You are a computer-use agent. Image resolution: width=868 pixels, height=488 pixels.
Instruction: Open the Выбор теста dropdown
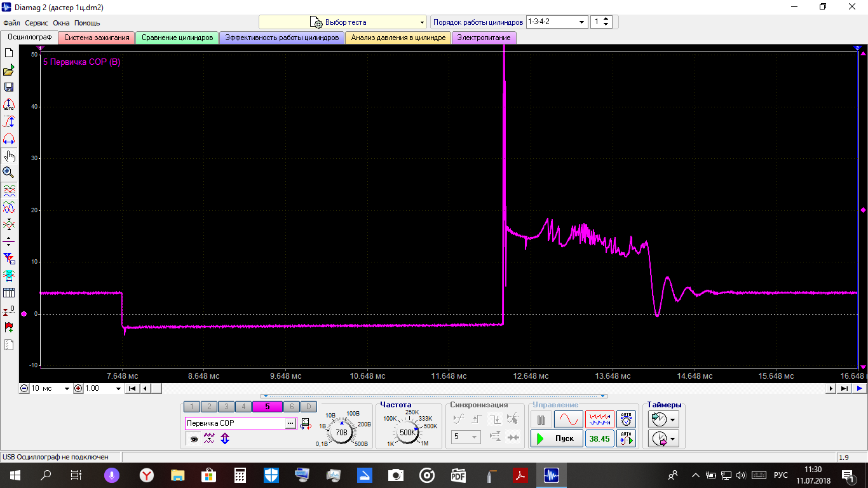(x=342, y=22)
